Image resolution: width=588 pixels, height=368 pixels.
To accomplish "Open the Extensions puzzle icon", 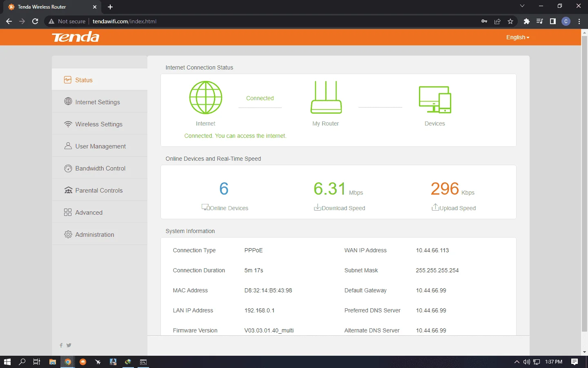I will (x=527, y=21).
